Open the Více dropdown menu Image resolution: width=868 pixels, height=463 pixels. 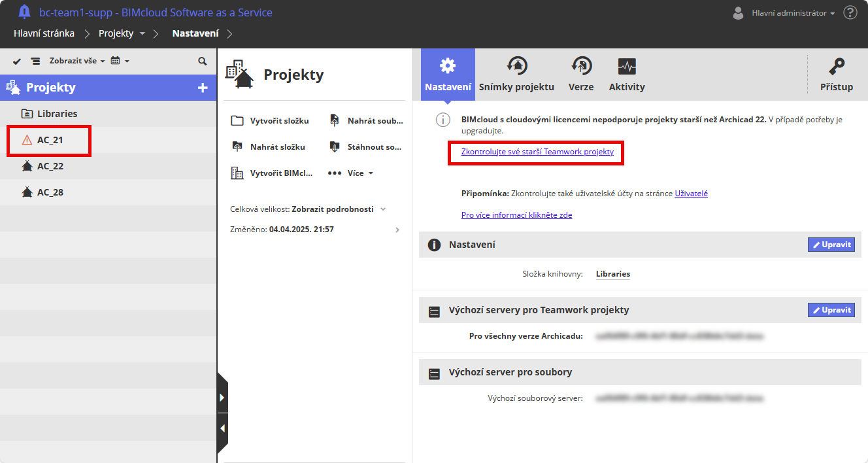pyautogui.click(x=351, y=173)
